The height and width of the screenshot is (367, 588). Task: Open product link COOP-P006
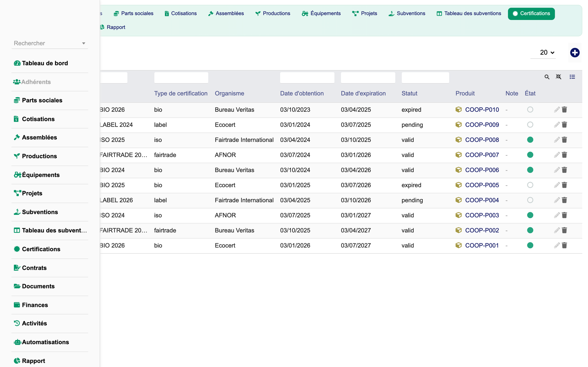[x=482, y=170]
